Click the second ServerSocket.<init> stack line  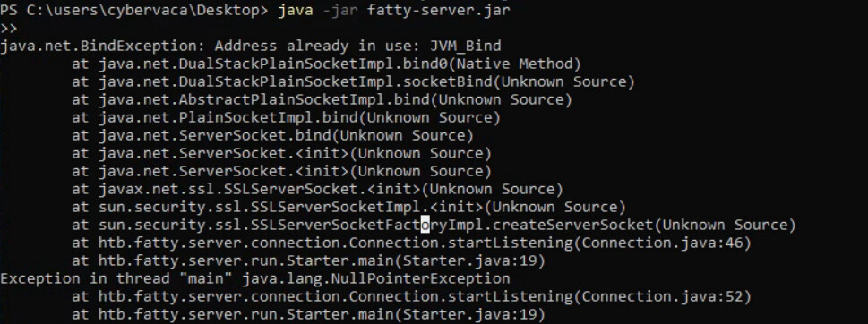click(281, 171)
